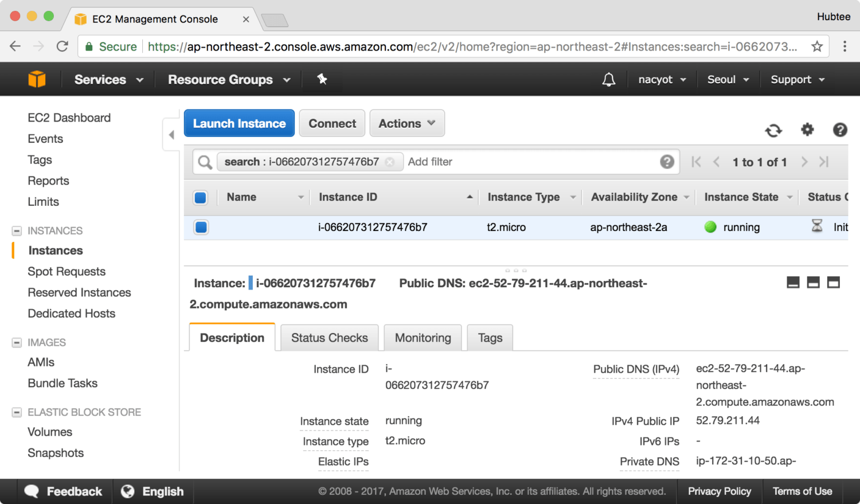Click the pin shortcut icon in navbar
The width and height of the screenshot is (860, 504).
[x=322, y=79]
